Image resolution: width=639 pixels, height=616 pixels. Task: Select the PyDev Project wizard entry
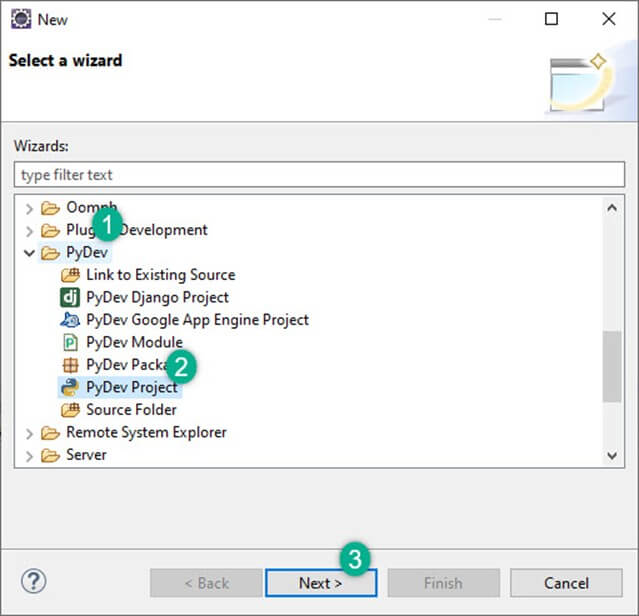pos(131,387)
